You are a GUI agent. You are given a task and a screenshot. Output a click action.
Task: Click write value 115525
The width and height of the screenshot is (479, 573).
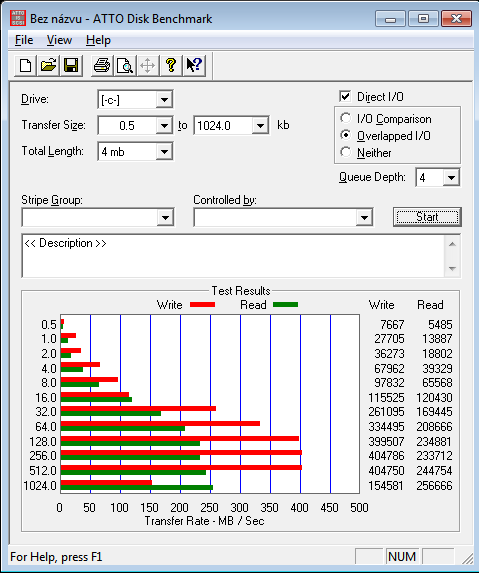pyautogui.click(x=386, y=398)
